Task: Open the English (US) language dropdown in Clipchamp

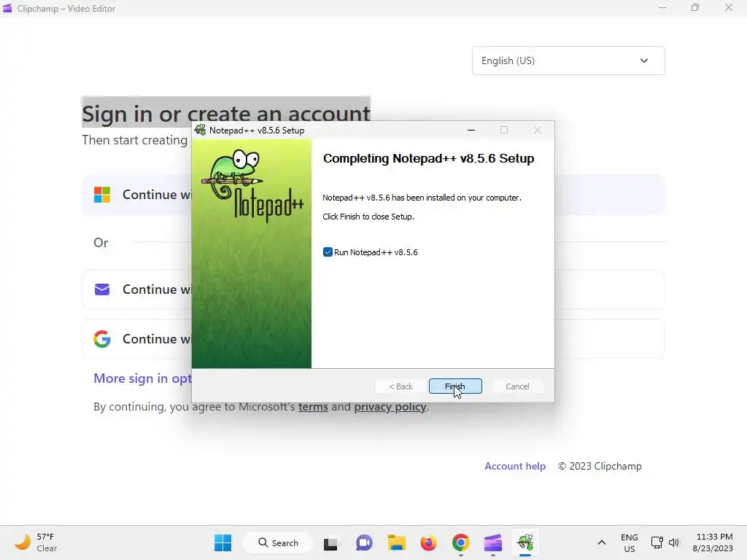Action: [568, 61]
